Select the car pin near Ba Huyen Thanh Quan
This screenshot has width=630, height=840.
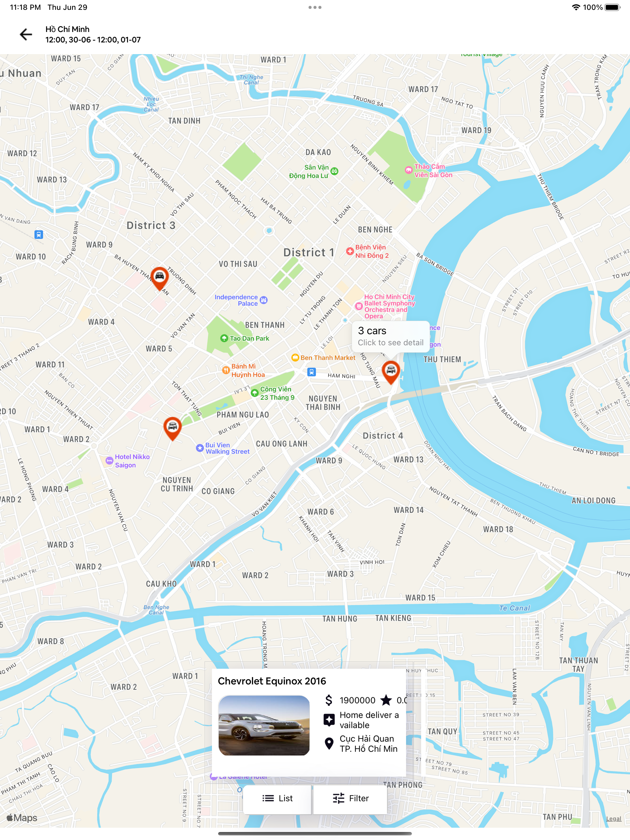[160, 278]
